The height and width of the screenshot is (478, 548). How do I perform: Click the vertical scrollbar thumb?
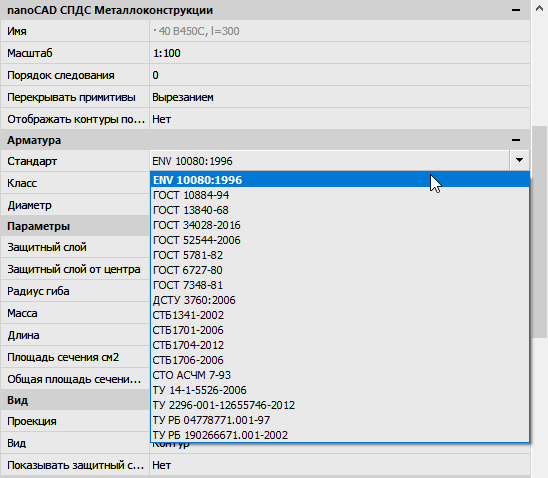(539, 232)
